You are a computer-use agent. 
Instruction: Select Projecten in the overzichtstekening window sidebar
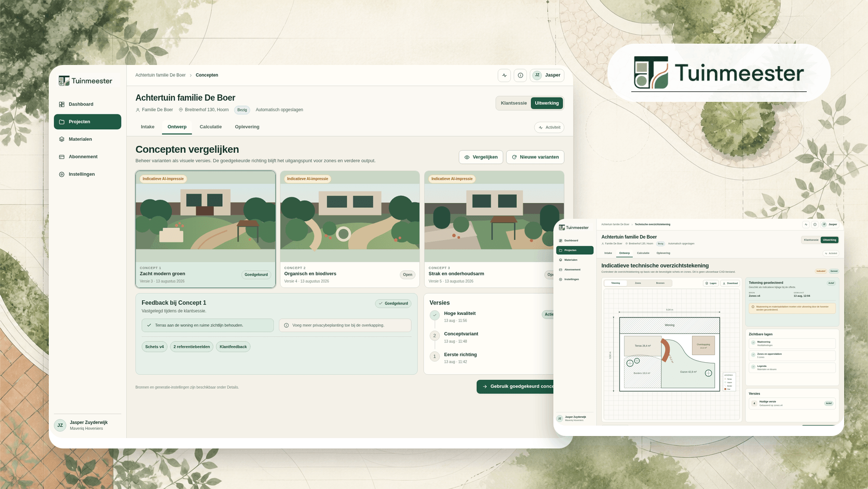tap(575, 250)
